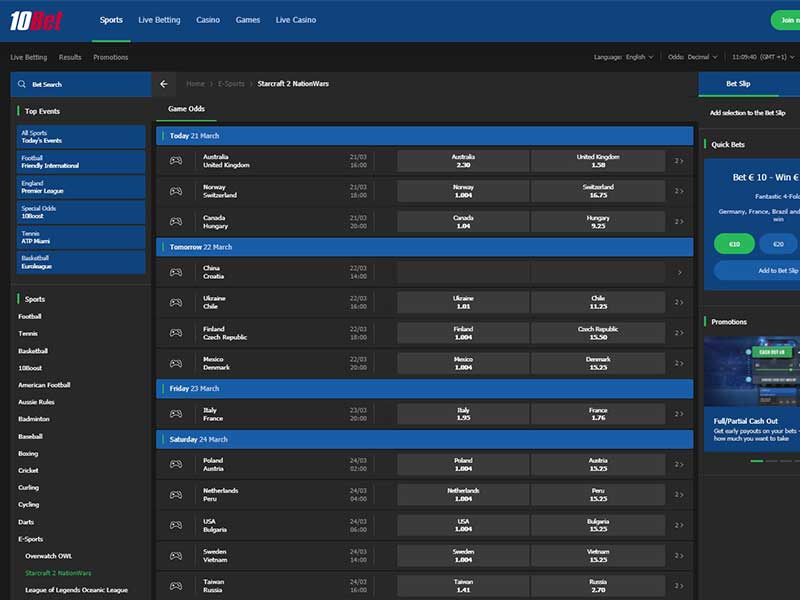
Task: Open England Premier League top event
Action: (81, 187)
